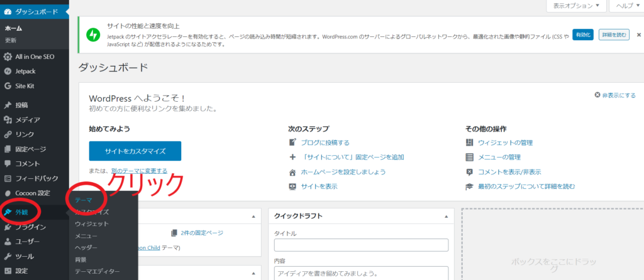Open the ヘルプ dropdown
Viewport: 644px width, 280px height.
pyautogui.click(x=627, y=6)
